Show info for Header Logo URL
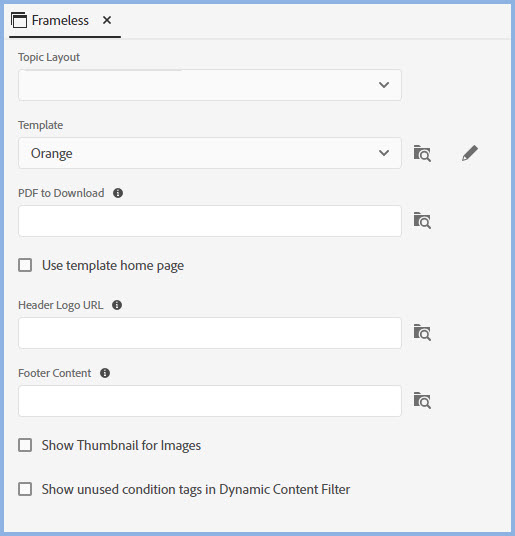Image resolution: width=515 pixels, height=536 pixels. tap(117, 305)
